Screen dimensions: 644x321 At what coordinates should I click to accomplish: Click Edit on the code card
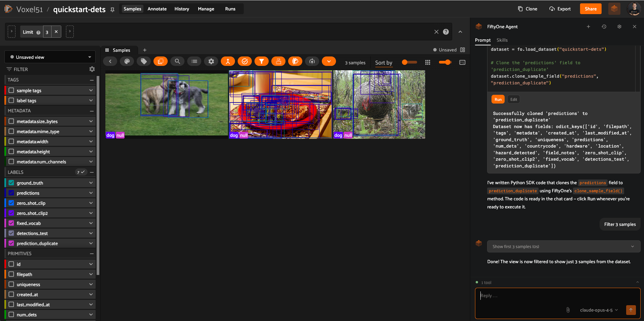[x=514, y=99]
